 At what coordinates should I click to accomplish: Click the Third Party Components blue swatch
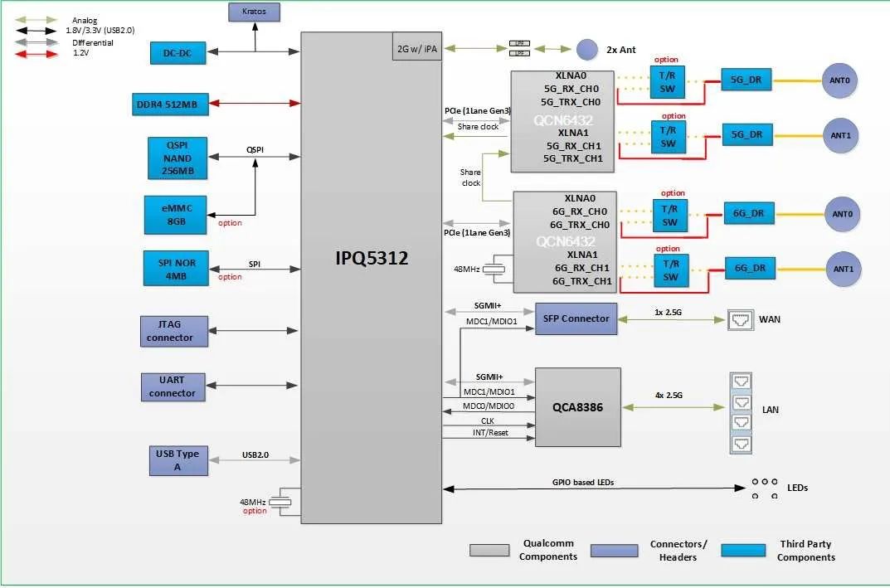point(743,551)
